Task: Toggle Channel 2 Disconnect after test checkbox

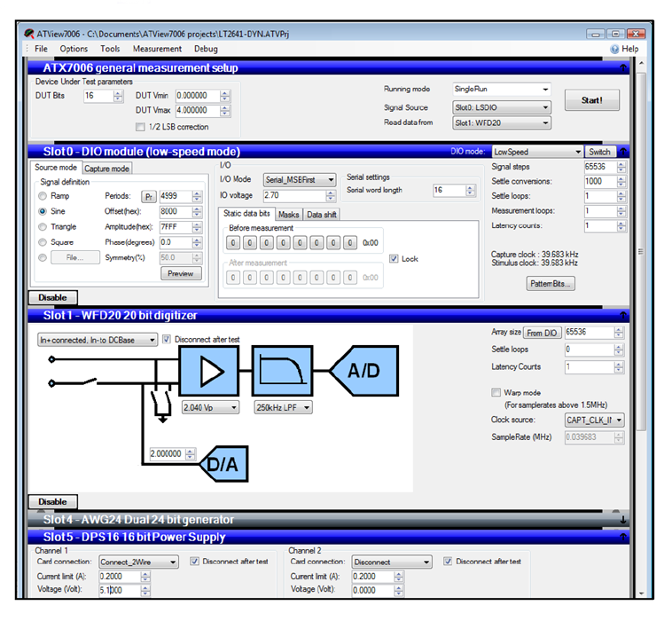Action: tap(448, 561)
